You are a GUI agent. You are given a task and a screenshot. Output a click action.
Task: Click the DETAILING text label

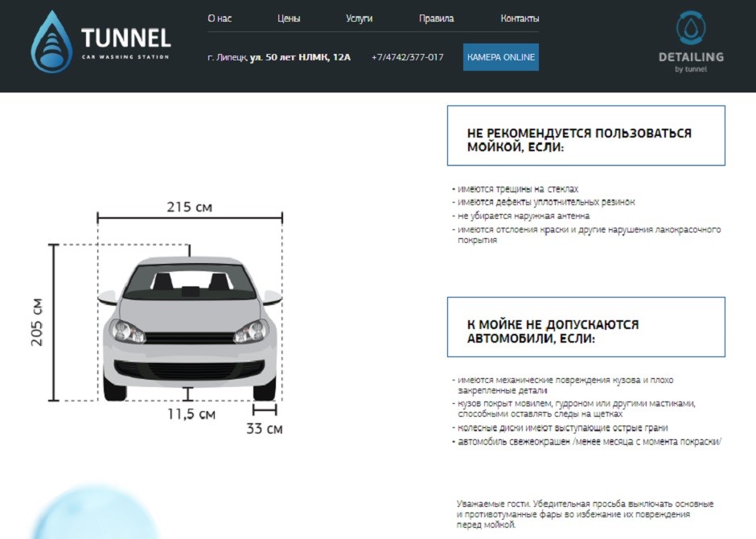pos(691,57)
